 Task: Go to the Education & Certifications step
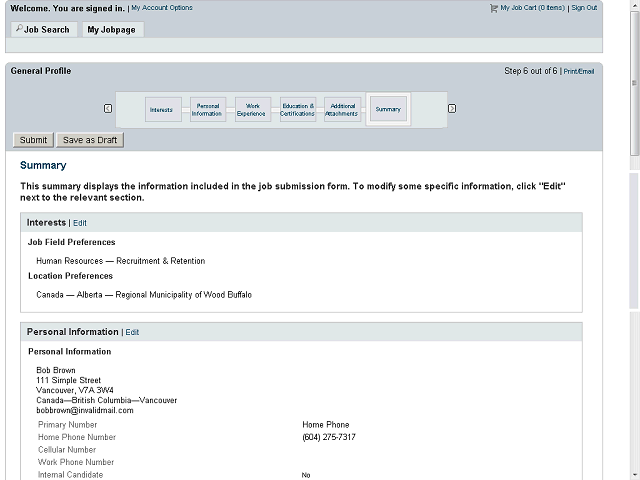click(x=298, y=109)
